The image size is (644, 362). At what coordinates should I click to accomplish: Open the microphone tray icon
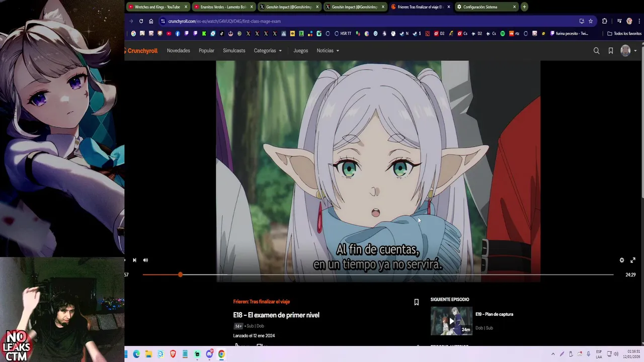click(x=588, y=354)
